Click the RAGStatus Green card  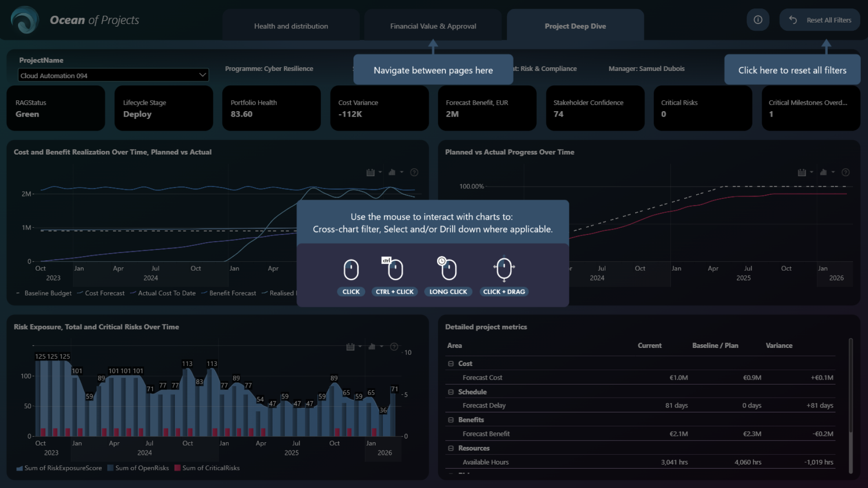pos(56,108)
